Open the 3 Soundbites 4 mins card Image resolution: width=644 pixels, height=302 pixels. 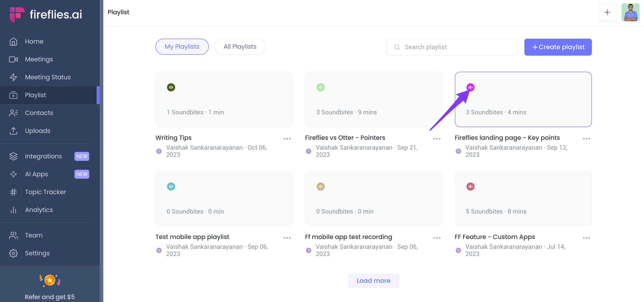[523, 99]
